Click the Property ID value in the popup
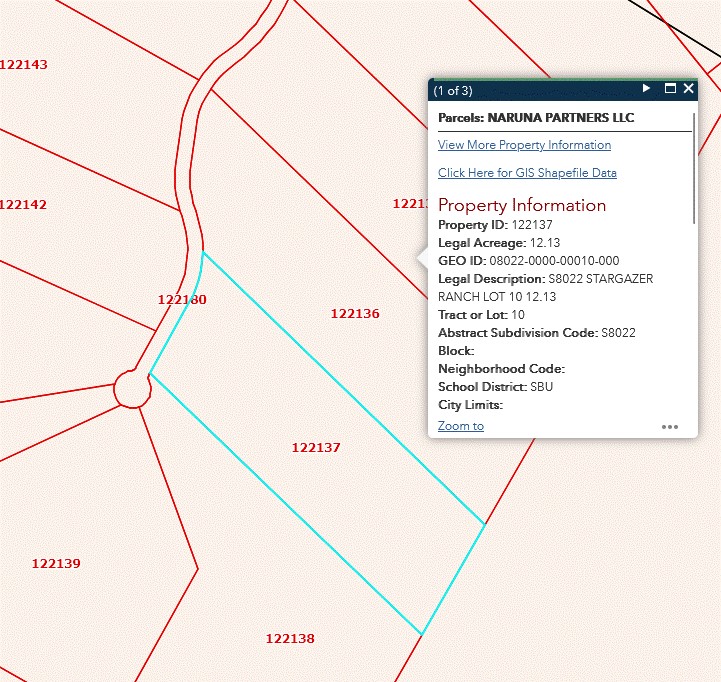 pyautogui.click(x=531, y=225)
